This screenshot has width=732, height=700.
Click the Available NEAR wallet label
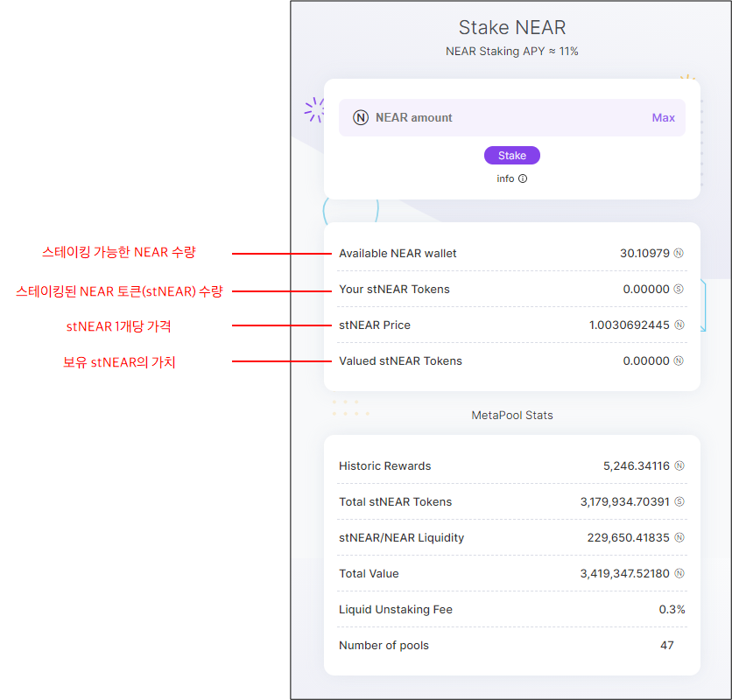click(398, 254)
